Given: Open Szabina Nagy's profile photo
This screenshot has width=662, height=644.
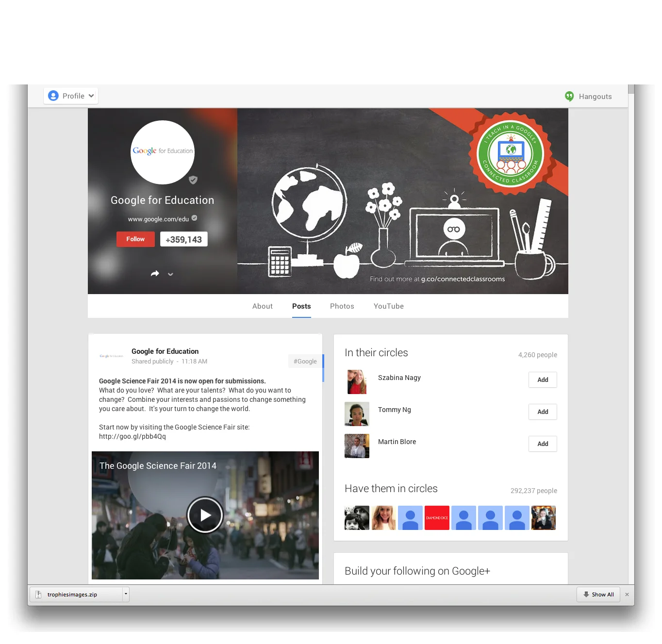Looking at the screenshot, I should (x=357, y=382).
